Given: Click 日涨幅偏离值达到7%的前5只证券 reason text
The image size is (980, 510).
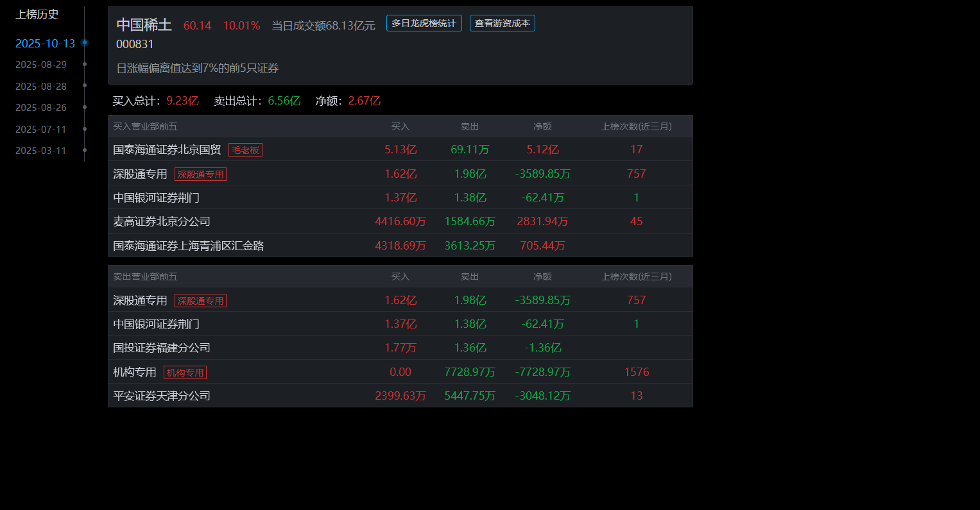Looking at the screenshot, I should [x=198, y=68].
